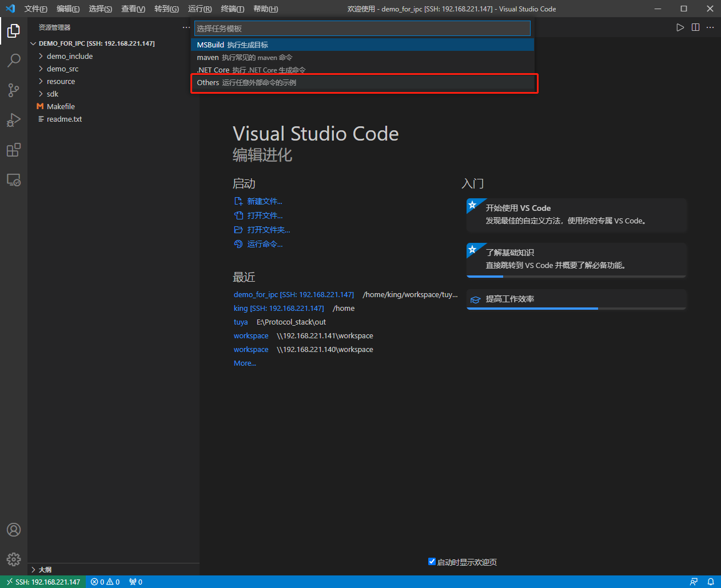Select the Remote Explorer icon
The image size is (721, 588).
[x=14, y=179]
